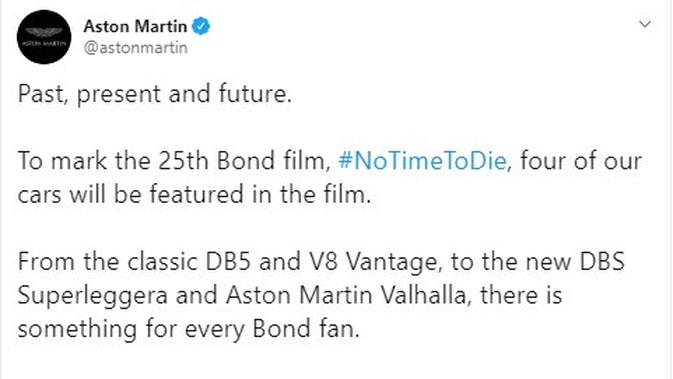This screenshot has height=379, width=673.
Task: Open the #NoTimeToDie hashtag
Action: point(422,161)
